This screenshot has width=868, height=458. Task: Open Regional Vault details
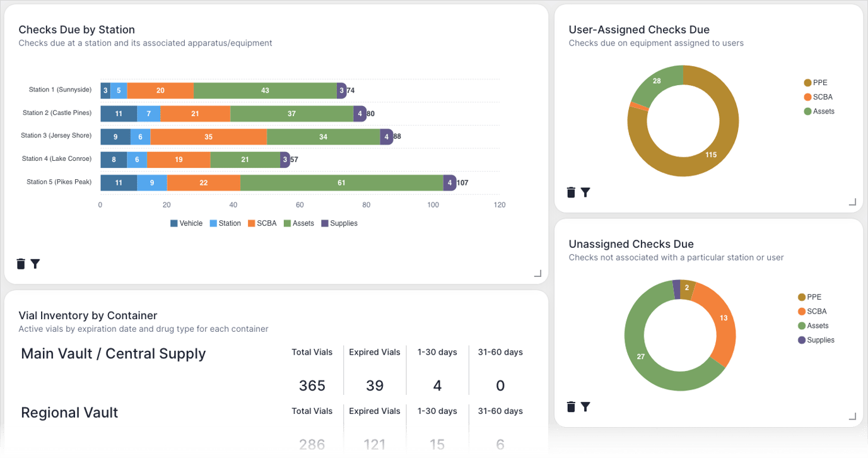(69, 413)
